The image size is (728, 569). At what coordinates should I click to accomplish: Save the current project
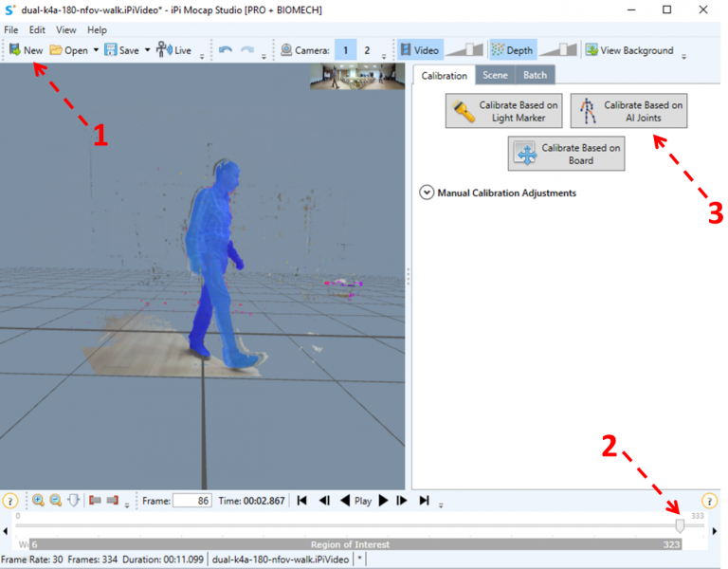pos(121,50)
